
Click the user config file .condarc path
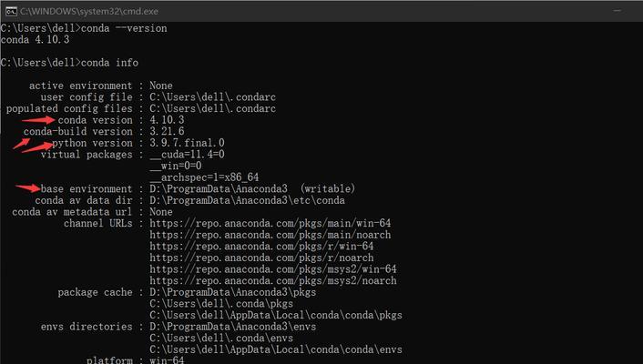(212, 97)
